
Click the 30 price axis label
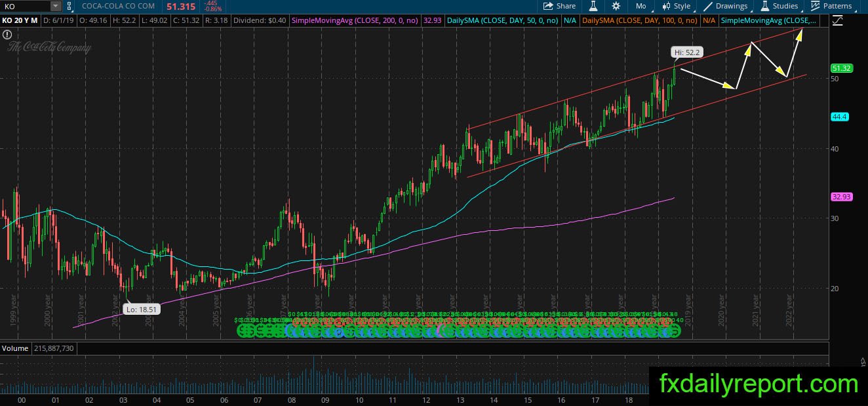(835, 218)
